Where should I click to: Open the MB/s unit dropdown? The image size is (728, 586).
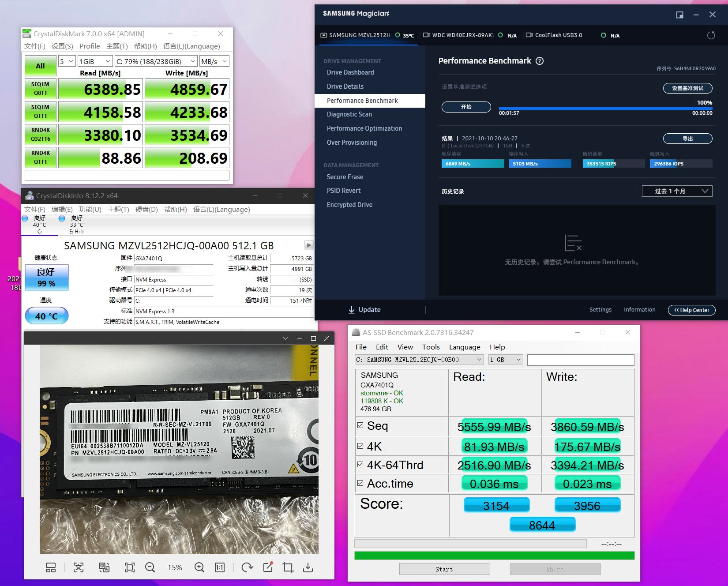pyautogui.click(x=214, y=61)
